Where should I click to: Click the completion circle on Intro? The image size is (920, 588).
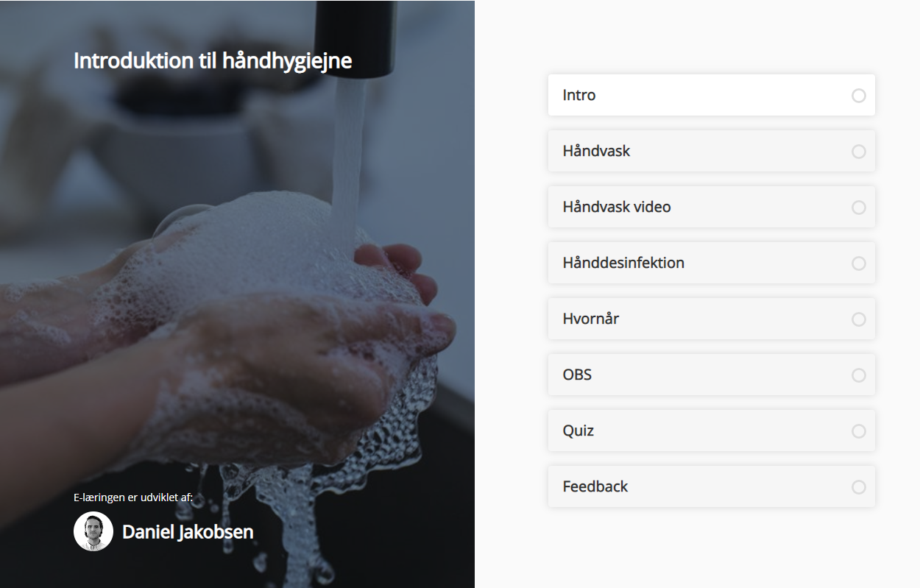coord(859,96)
